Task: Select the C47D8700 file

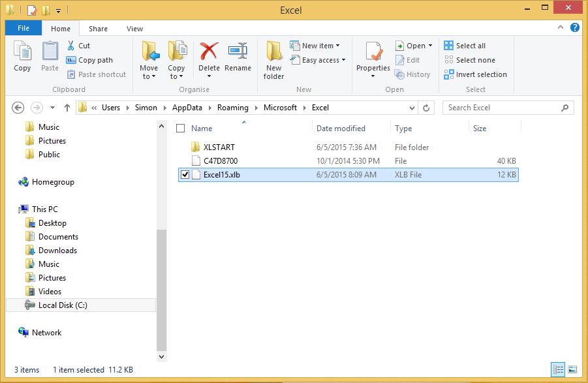Action: [348, 161]
